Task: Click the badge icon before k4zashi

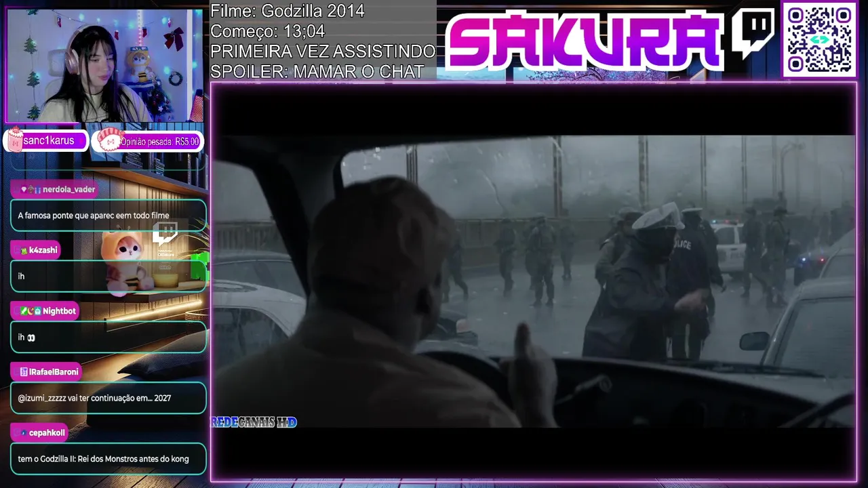Action: pos(24,251)
